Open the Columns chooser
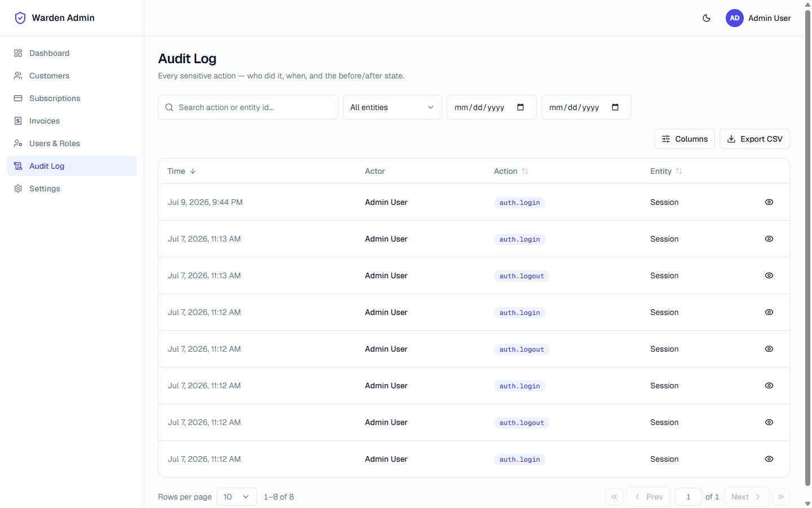The image size is (812, 508). 685,139
